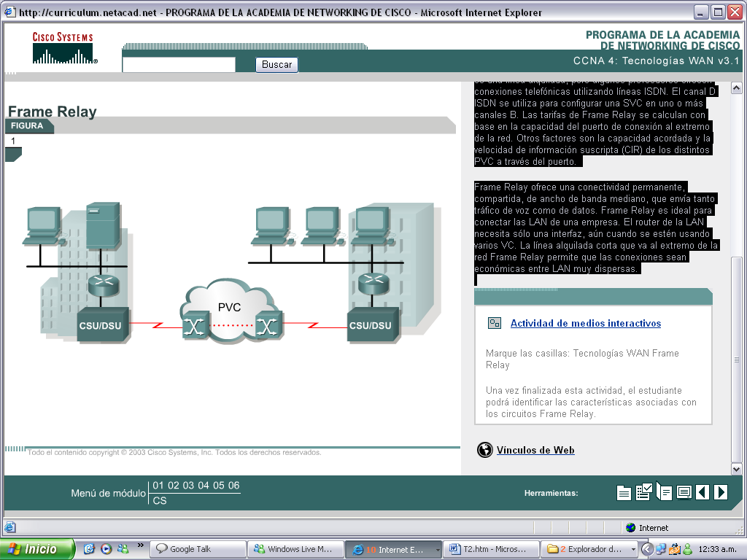Click the Frame Relay heading
Screen dimensions: 747x560
(x=53, y=111)
